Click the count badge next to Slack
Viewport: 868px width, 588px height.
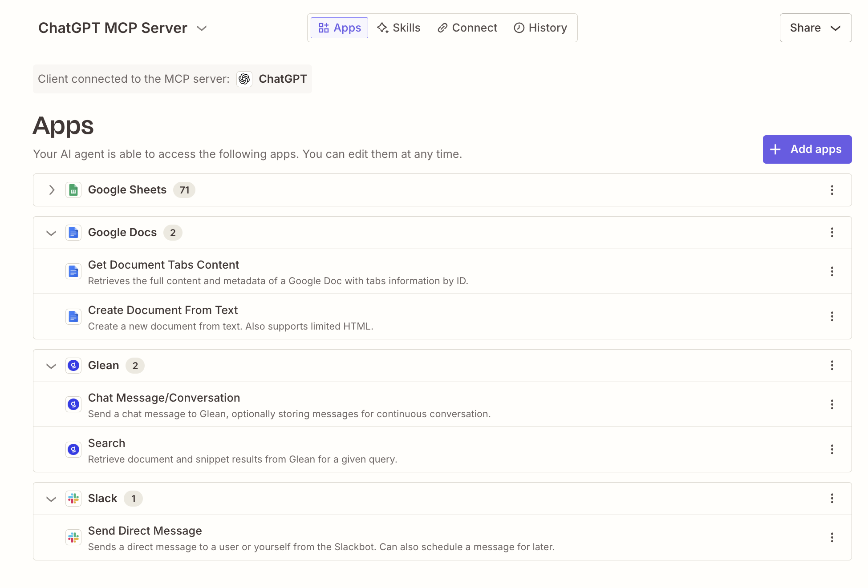[133, 499]
